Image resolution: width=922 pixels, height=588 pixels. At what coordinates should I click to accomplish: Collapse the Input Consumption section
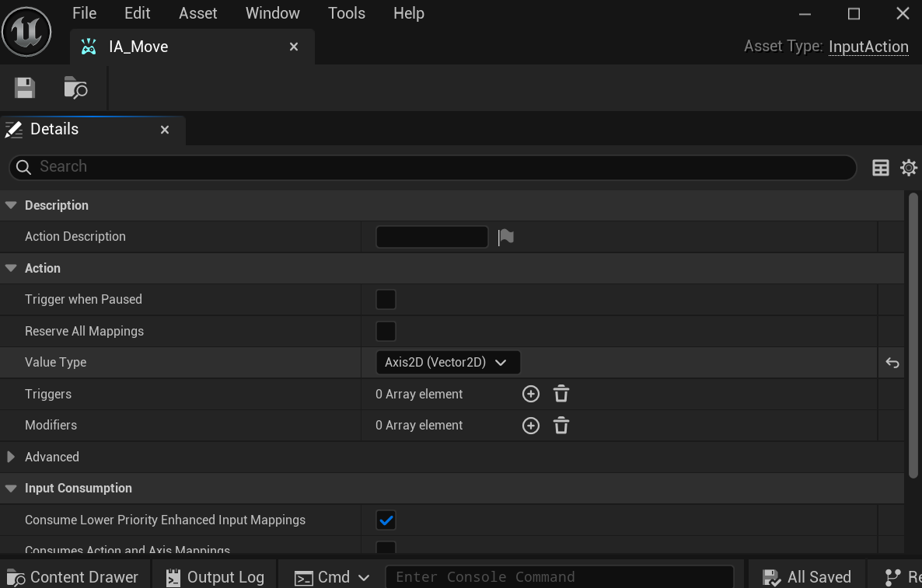[x=11, y=488]
